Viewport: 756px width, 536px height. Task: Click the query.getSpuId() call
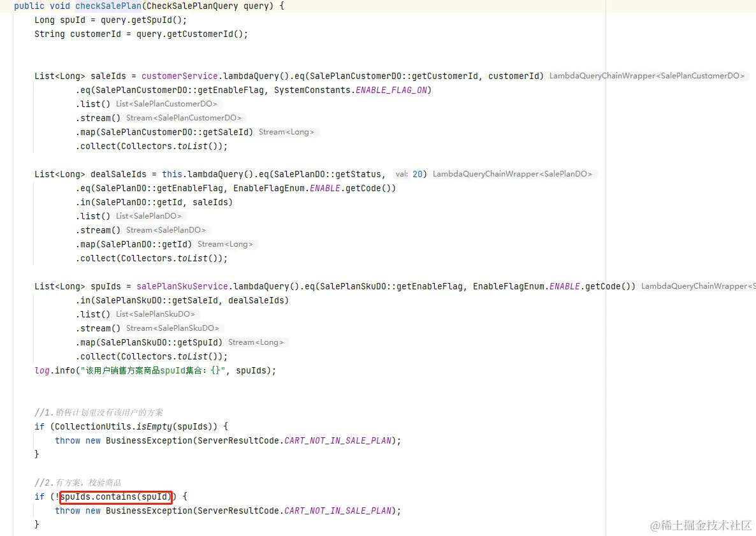click(x=141, y=20)
